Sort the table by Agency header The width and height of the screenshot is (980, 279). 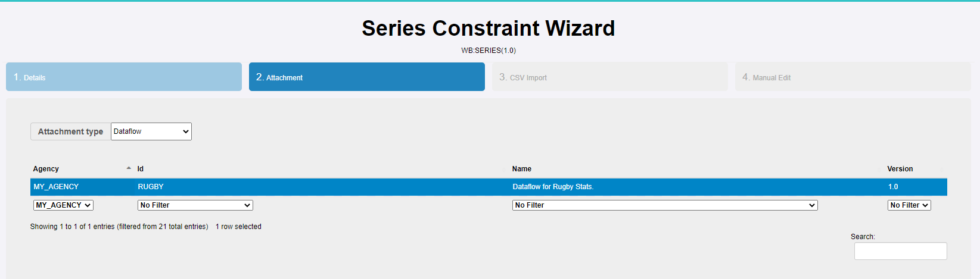[46, 169]
